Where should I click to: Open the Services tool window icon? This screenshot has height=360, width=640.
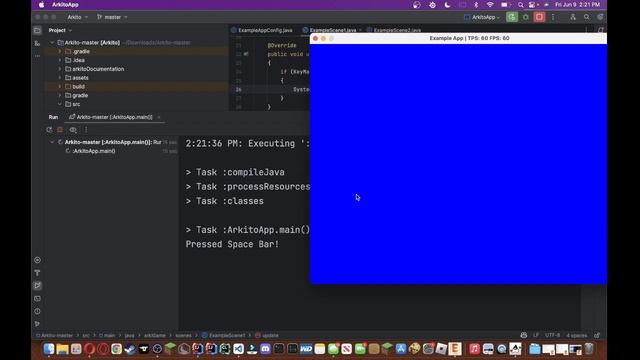point(38,260)
